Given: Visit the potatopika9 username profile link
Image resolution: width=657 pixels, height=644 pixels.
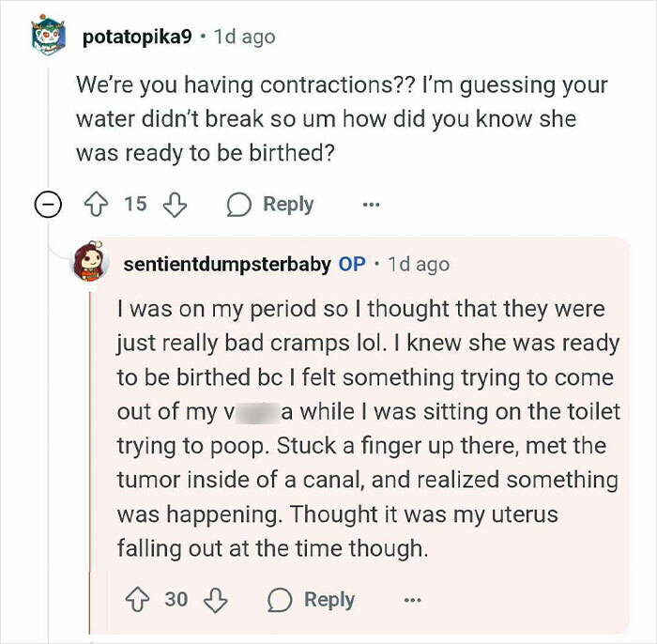Looking at the screenshot, I should point(137,38).
